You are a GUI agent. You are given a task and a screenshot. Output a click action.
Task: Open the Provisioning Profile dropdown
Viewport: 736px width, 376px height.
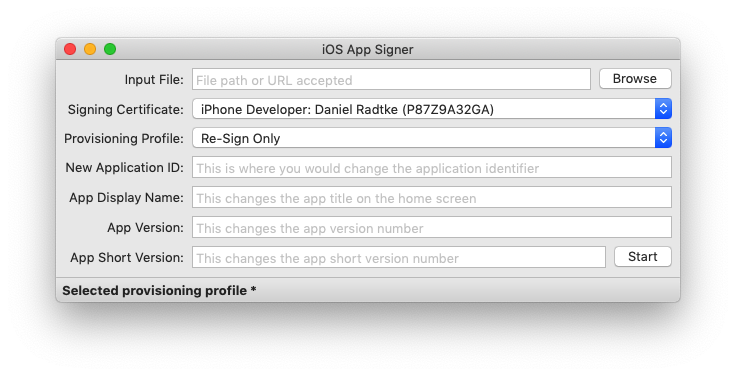point(432,138)
